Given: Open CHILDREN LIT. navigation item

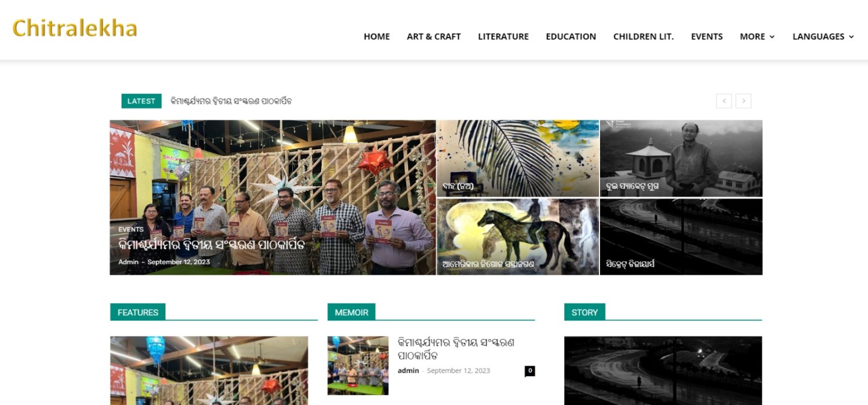Looking at the screenshot, I should coord(643,36).
